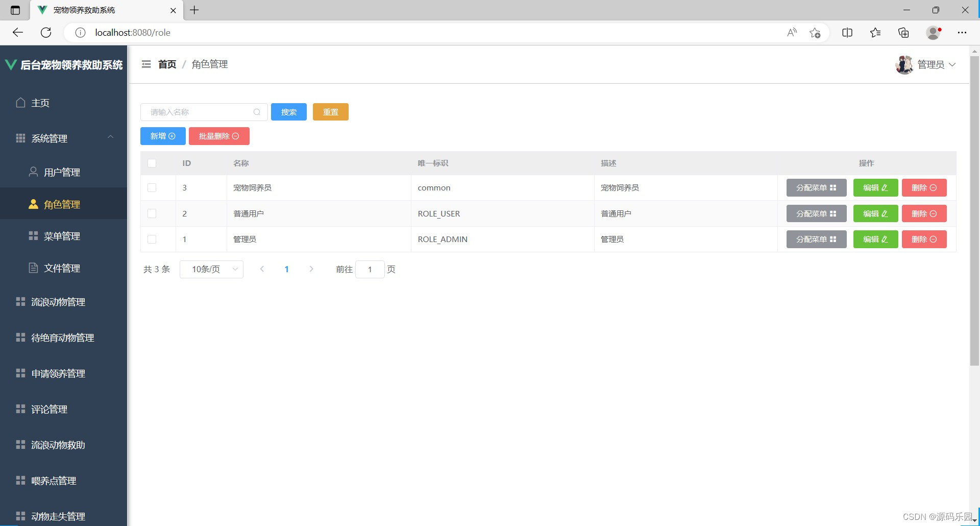Click the 主页 home icon in sidebar
Image resolution: width=980 pixels, height=526 pixels.
click(20, 102)
